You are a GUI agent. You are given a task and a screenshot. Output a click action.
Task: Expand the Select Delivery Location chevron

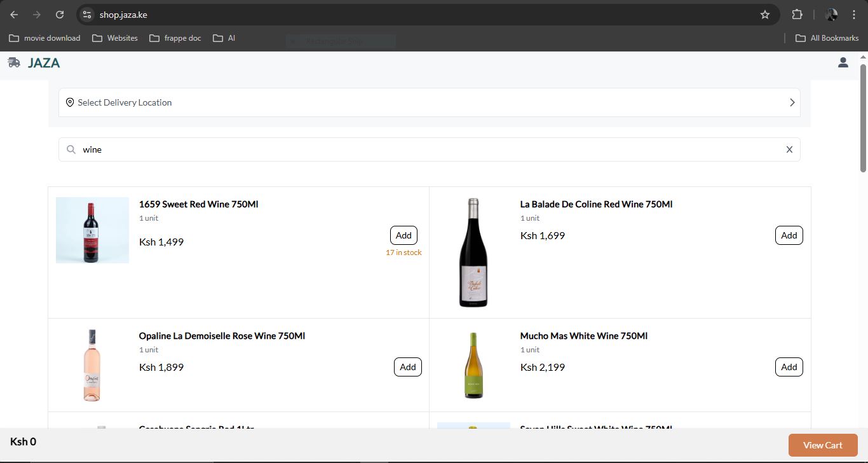click(792, 102)
